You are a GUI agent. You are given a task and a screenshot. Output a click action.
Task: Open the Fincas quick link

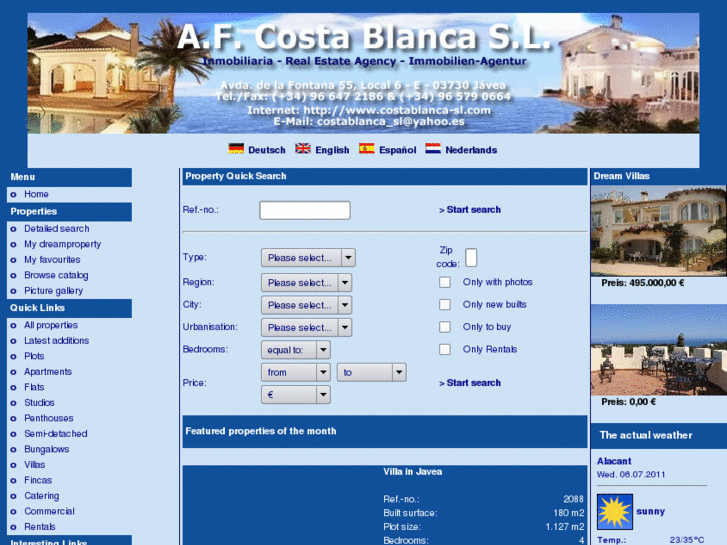coord(38,480)
